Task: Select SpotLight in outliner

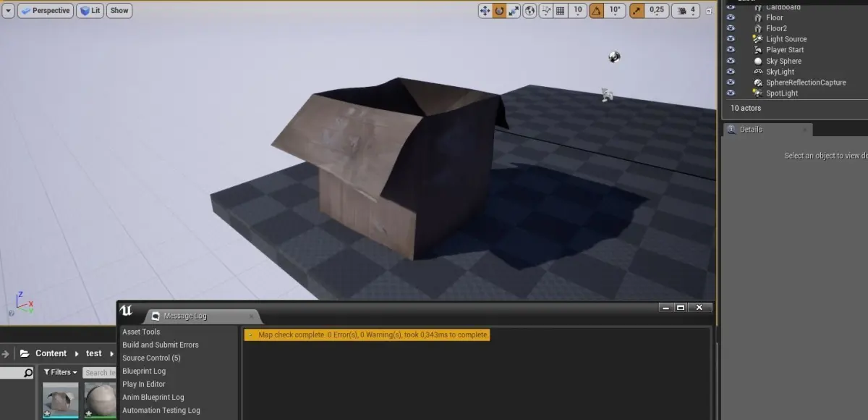Action: [782, 93]
